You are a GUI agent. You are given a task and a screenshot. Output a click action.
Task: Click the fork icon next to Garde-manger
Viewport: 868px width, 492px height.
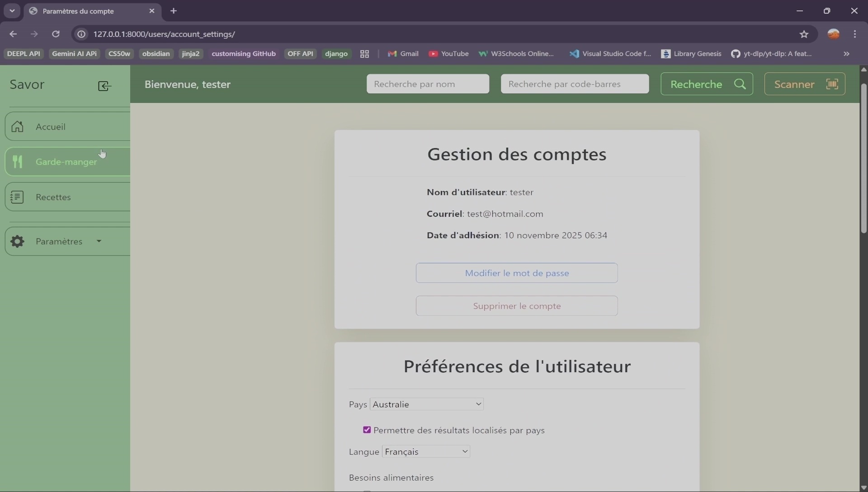coord(17,162)
